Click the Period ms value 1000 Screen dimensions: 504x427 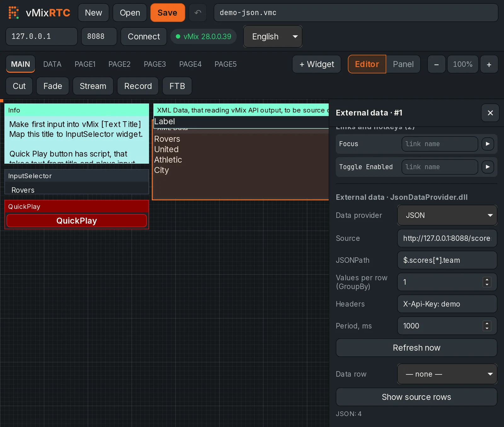[x=411, y=326]
